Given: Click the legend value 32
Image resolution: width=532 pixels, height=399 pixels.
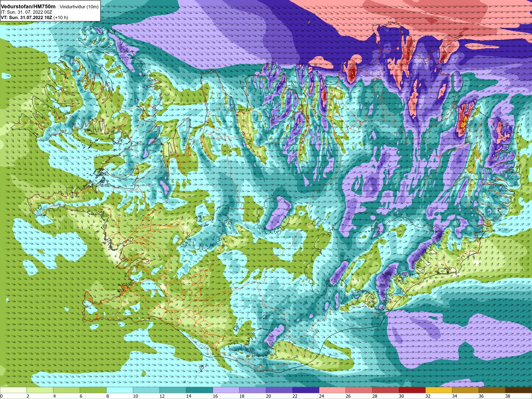Looking at the screenshot, I should point(428,396).
